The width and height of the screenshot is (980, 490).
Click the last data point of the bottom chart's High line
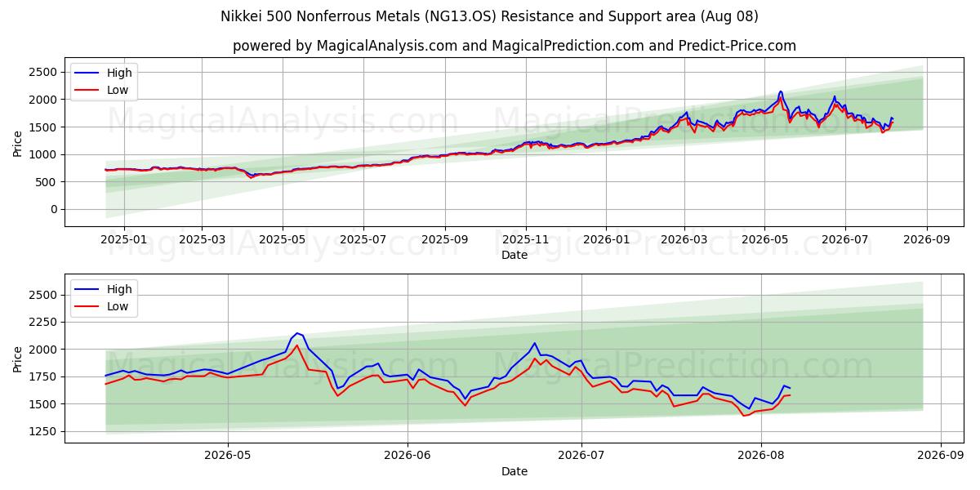pos(790,388)
